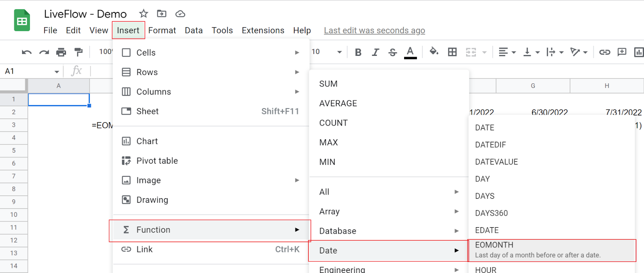Open the text color picker
Screen dimensions: 644x273
coord(410,52)
